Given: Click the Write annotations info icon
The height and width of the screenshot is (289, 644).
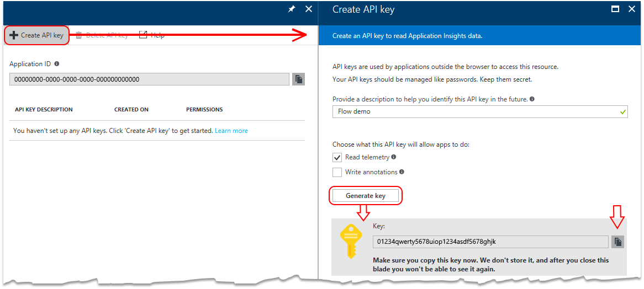Looking at the screenshot, I should point(402,172).
